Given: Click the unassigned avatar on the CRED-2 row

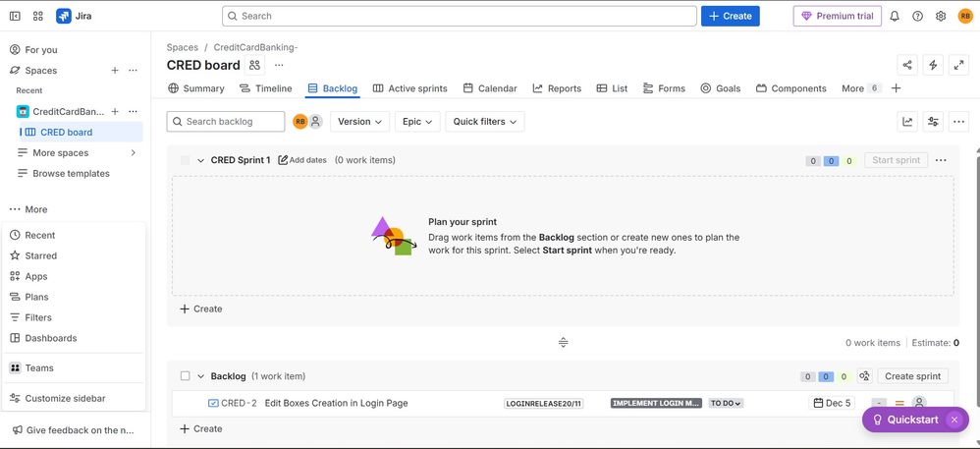Looking at the screenshot, I should pos(918,404).
